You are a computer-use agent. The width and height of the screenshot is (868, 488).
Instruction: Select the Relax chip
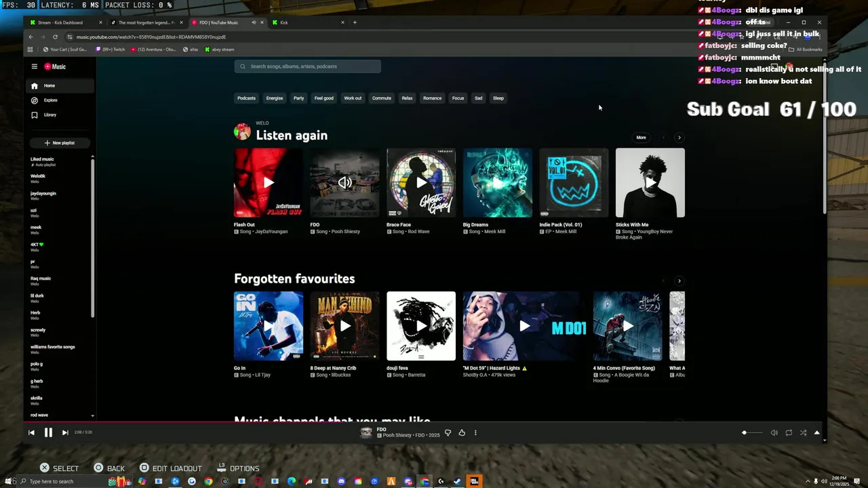(407, 98)
